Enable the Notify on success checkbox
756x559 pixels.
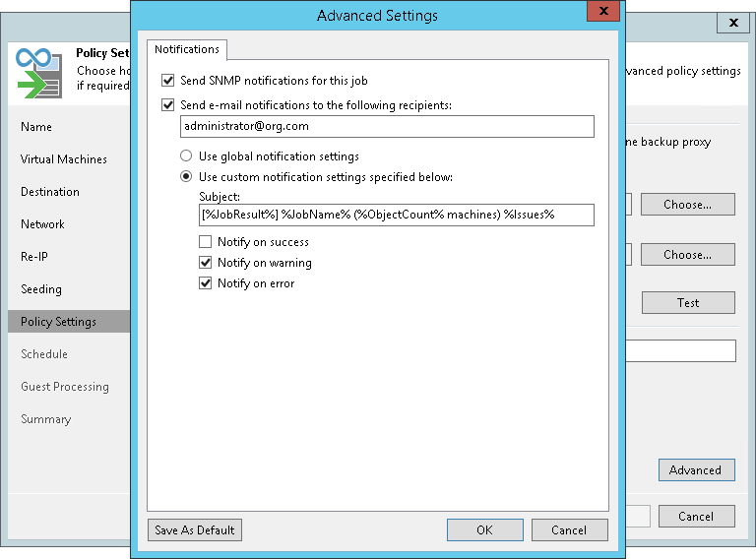click(205, 242)
